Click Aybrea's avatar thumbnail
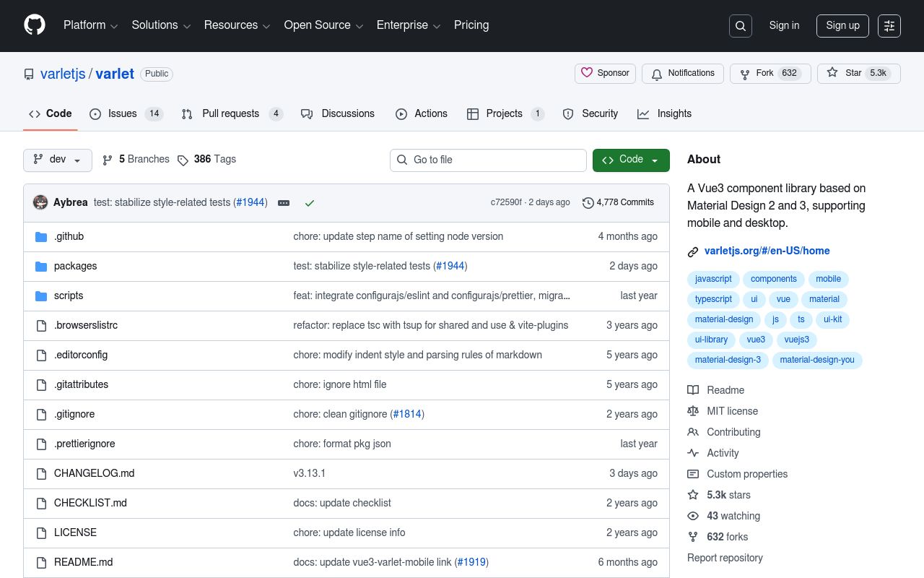 tap(40, 202)
